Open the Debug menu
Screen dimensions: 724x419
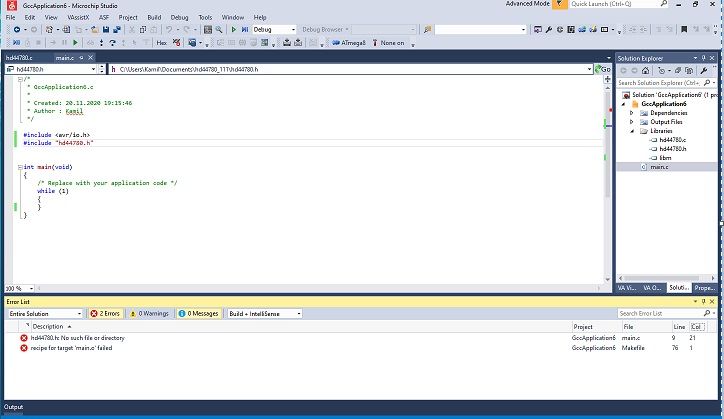179,18
